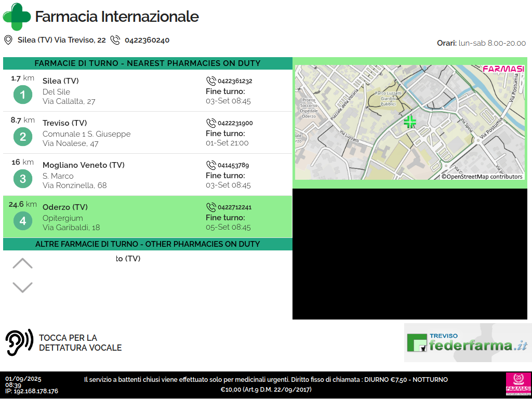Click the FARMASI logo in footer corner
The width and height of the screenshot is (532, 399).
click(518, 384)
